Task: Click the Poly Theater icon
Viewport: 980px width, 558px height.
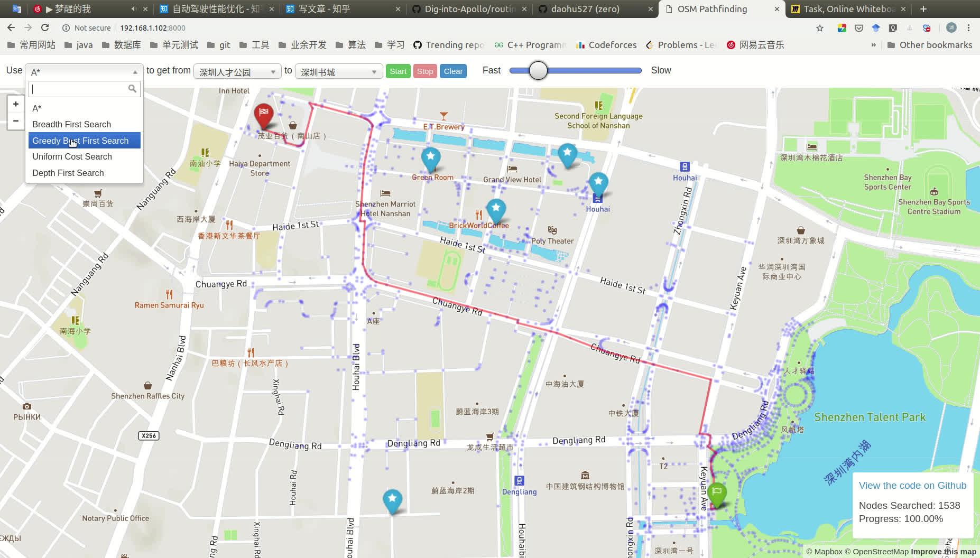Action: [552, 230]
